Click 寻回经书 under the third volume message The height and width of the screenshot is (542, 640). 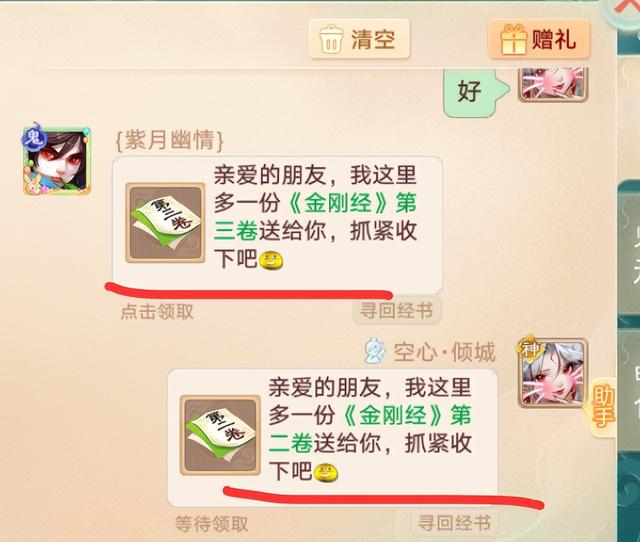pyautogui.click(x=396, y=311)
